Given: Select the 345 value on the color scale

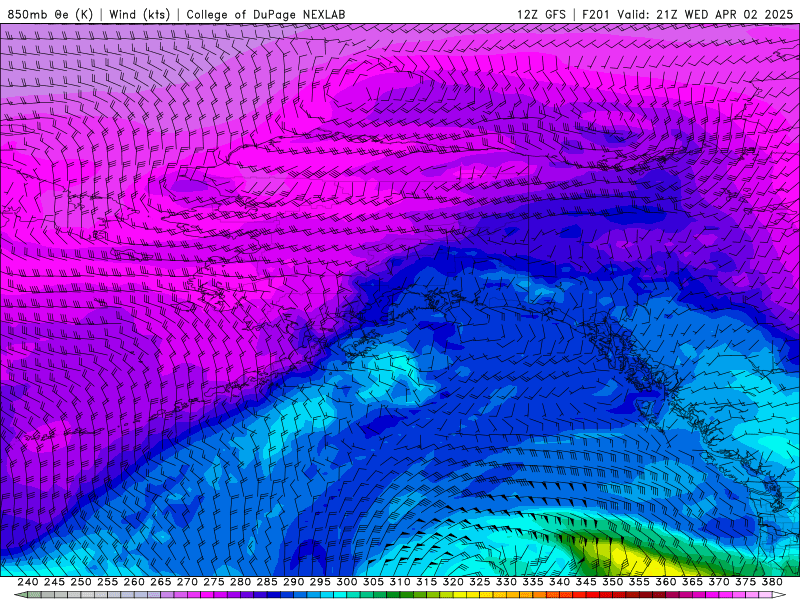Looking at the screenshot, I should (586, 582).
